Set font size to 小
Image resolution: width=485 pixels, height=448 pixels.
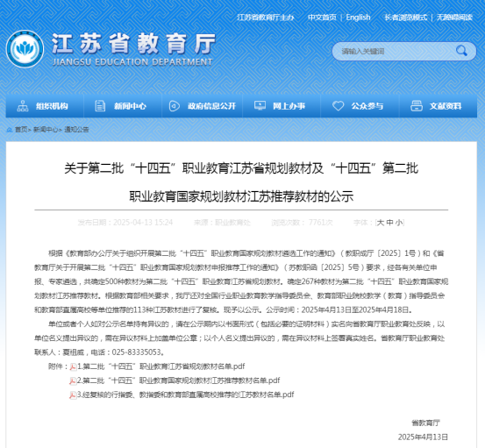pyautogui.click(x=399, y=223)
